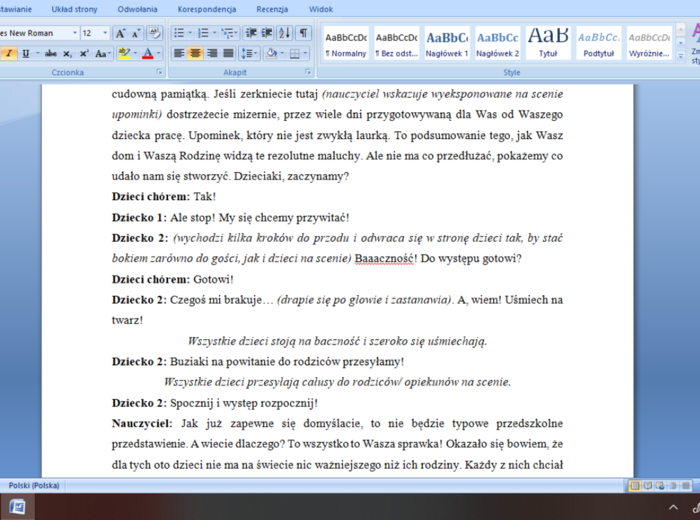Click Polski (Polska) language in status bar

[x=34, y=484]
